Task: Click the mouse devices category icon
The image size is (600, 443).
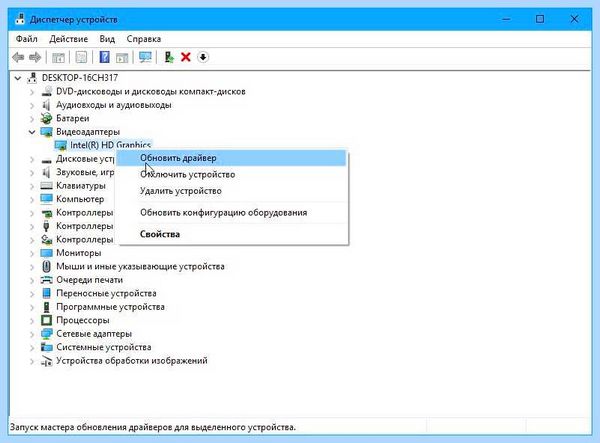Action: [x=47, y=266]
